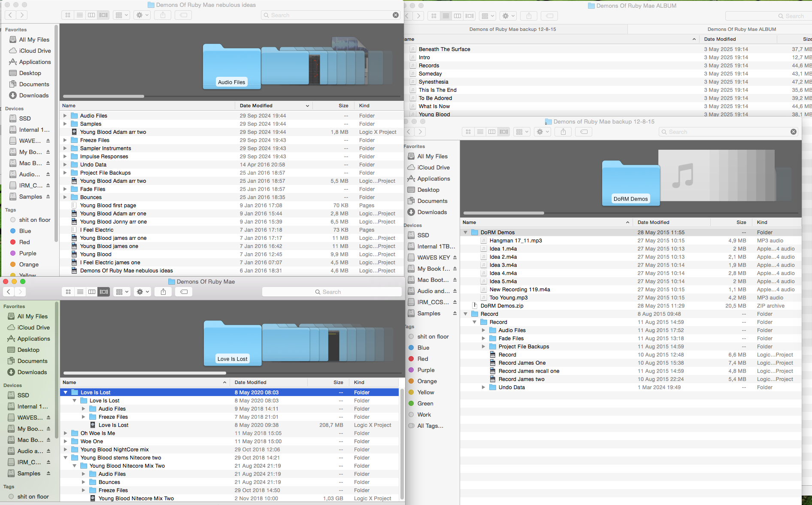
Task: Sort by Kind column in backup 12-8-15 window
Action: coord(762,222)
